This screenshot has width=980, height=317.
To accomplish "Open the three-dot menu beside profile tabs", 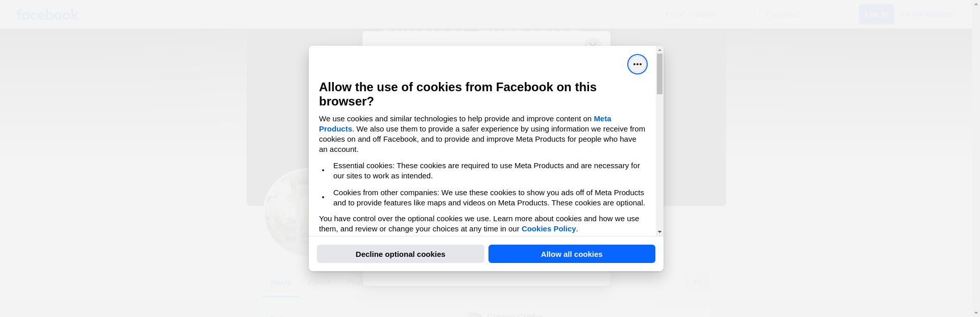I will click(x=697, y=282).
